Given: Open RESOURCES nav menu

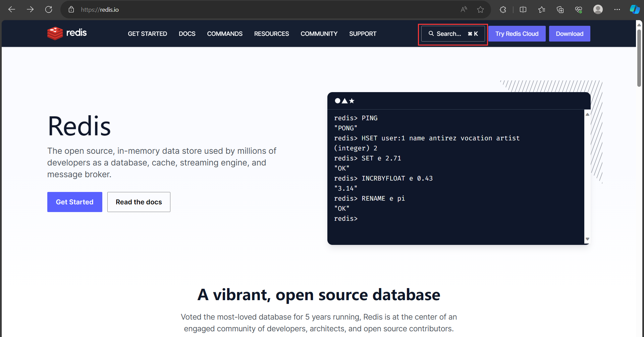Looking at the screenshot, I should [x=271, y=34].
